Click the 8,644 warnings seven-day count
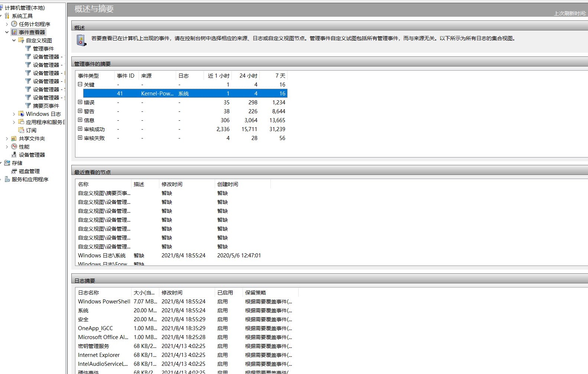 (x=279, y=111)
